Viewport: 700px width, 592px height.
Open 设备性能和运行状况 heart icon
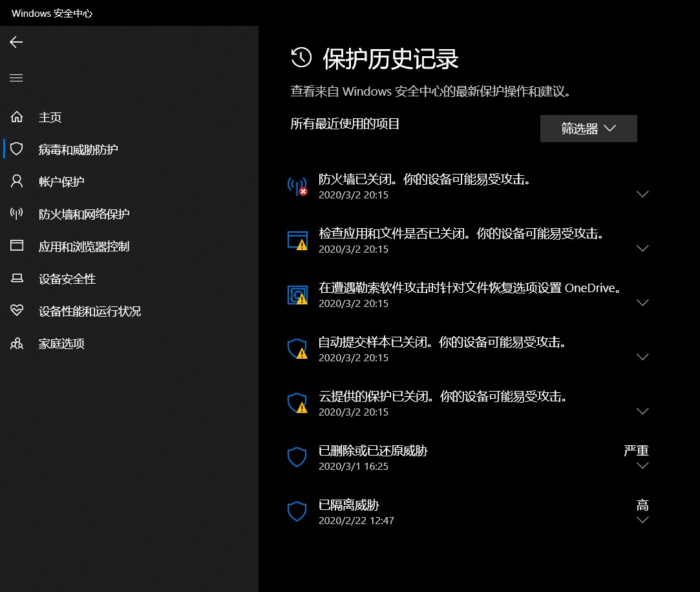[x=16, y=311]
